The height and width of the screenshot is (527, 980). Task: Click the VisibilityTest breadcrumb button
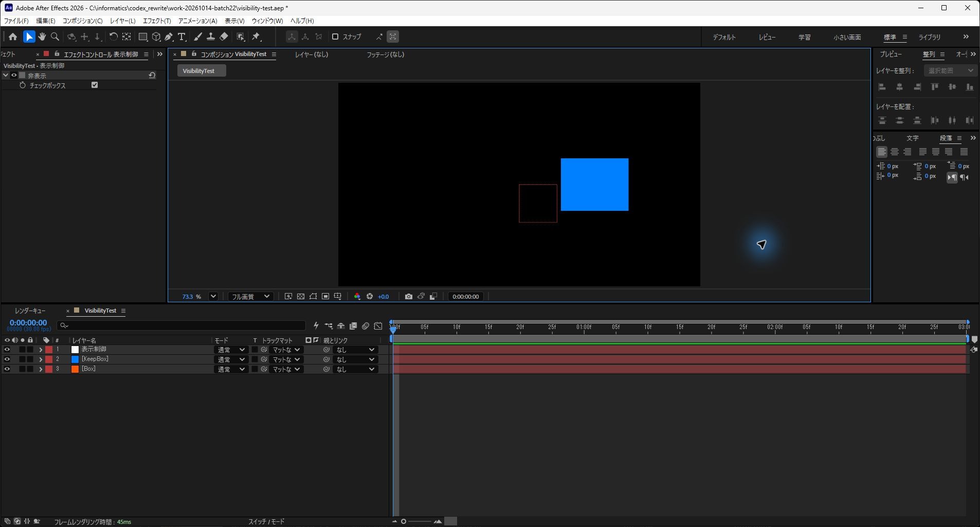(x=202, y=70)
